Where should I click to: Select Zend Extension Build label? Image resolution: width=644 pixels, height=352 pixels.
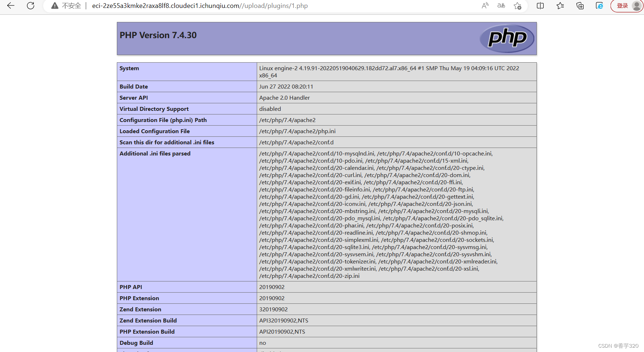(148, 321)
